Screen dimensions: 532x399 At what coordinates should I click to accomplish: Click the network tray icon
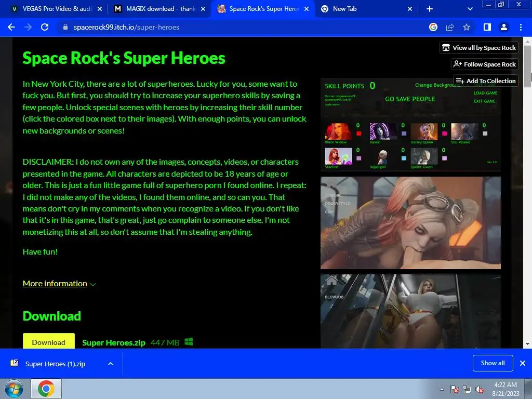[x=467, y=389]
